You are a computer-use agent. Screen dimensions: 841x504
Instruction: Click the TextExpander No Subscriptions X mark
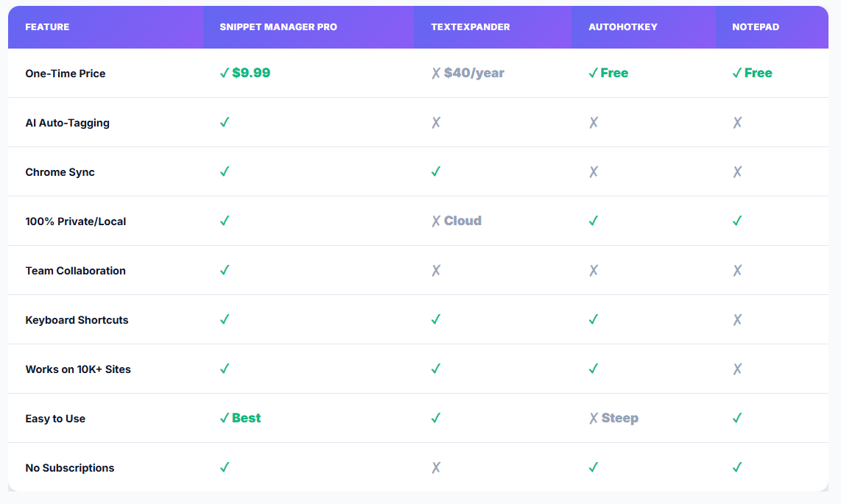436,467
